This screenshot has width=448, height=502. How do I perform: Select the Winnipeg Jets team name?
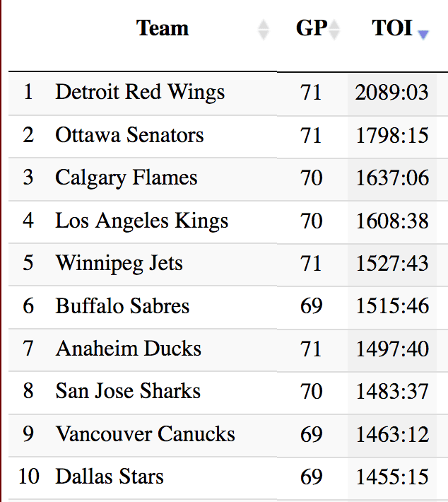pos(119,263)
